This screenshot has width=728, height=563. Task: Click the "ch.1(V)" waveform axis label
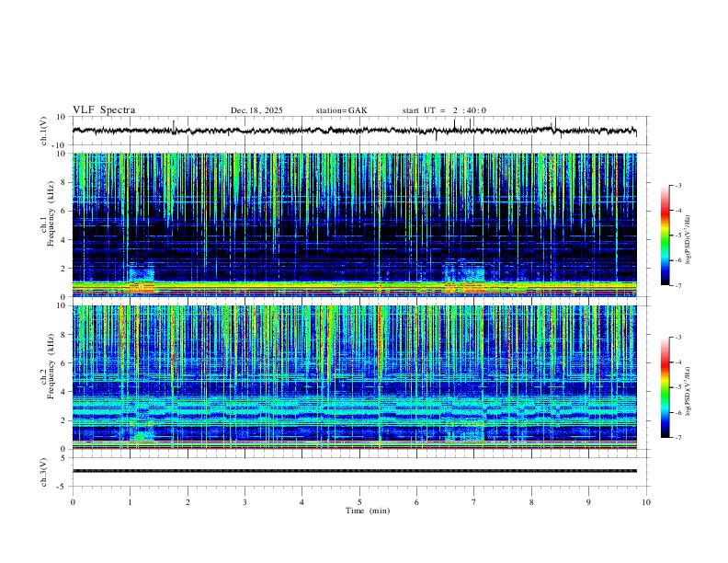coord(44,131)
